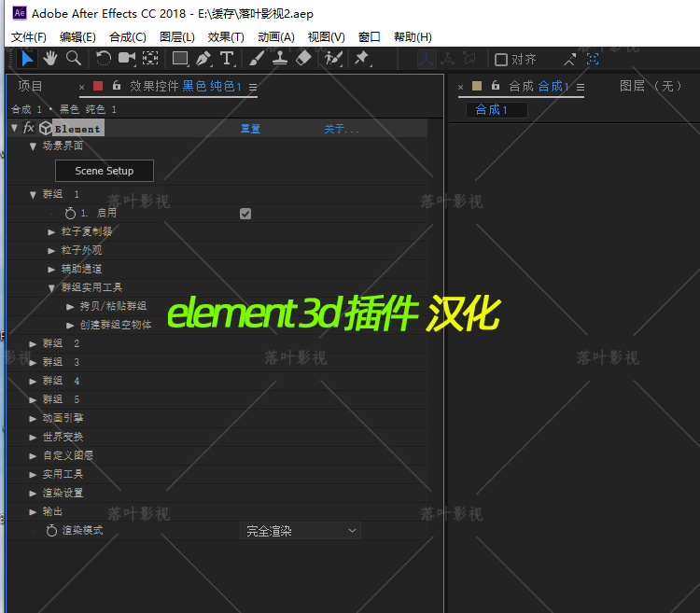Click the Local Axis mode icon
The image size is (700, 613).
(x=426, y=59)
